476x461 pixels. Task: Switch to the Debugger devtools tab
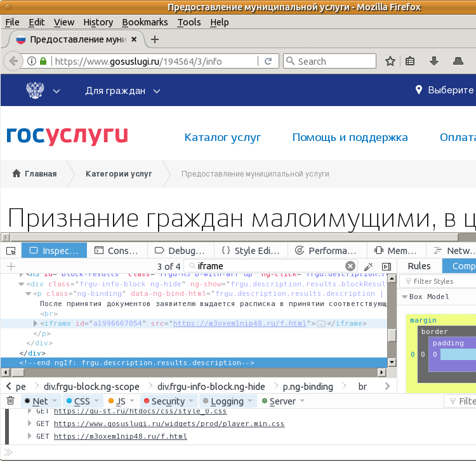click(x=180, y=251)
